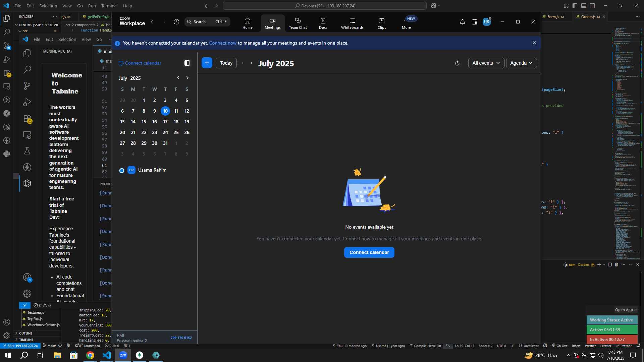This screenshot has width=644, height=362.
Task: Go to previous period beside July 2025 title
Action: click(x=243, y=63)
